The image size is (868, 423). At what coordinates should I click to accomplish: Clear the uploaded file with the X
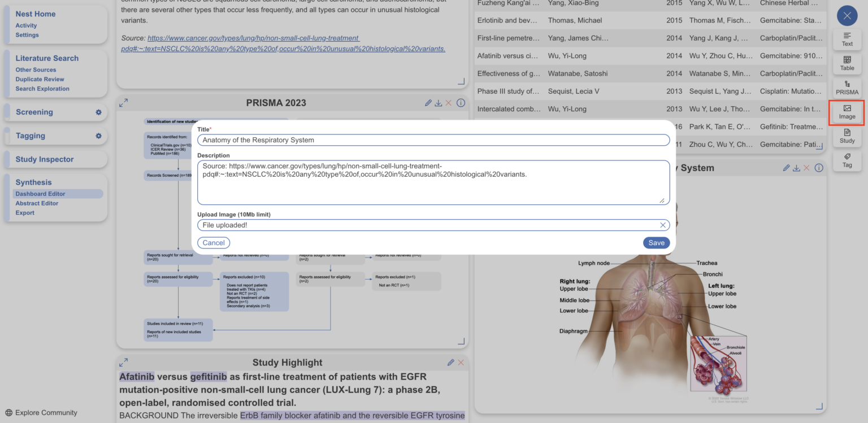[x=663, y=225]
